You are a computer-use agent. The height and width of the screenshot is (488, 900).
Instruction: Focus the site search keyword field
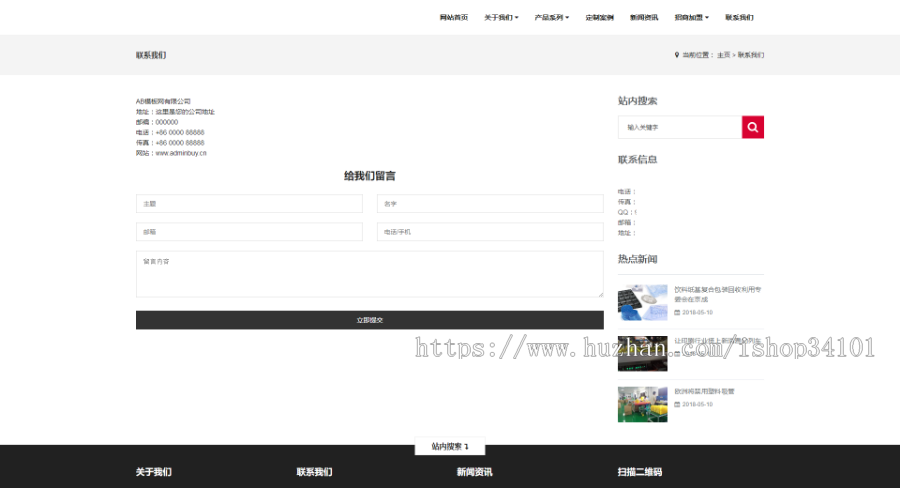click(x=680, y=127)
